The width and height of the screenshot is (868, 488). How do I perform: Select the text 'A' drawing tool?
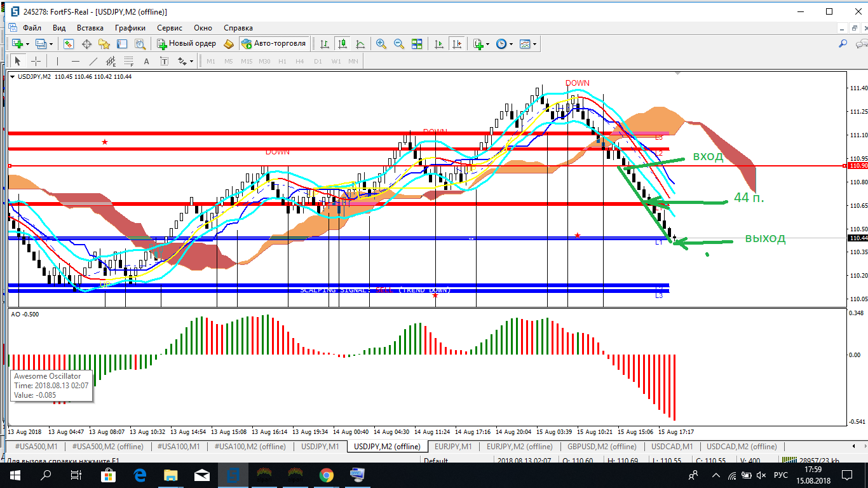147,61
